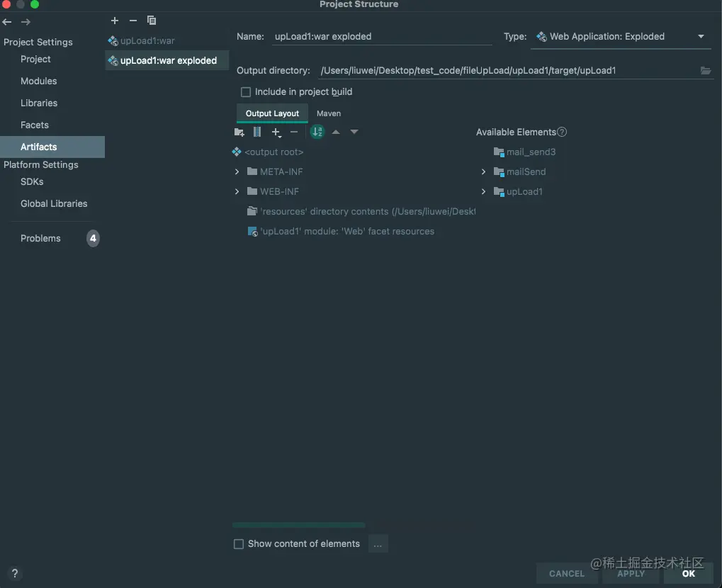This screenshot has width=722, height=588.
Task: Click the horizontal scrollbar under output layout
Action: [x=298, y=525]
